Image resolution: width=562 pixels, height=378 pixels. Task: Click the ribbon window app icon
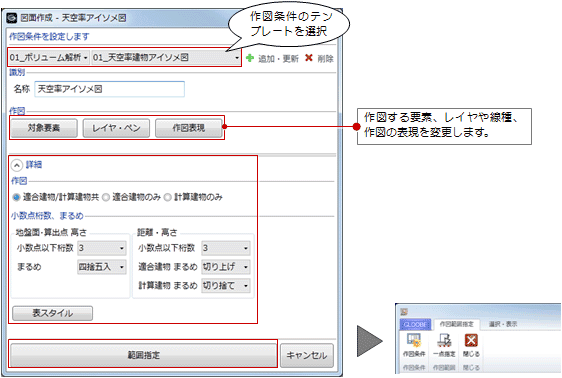click(404, 312)
